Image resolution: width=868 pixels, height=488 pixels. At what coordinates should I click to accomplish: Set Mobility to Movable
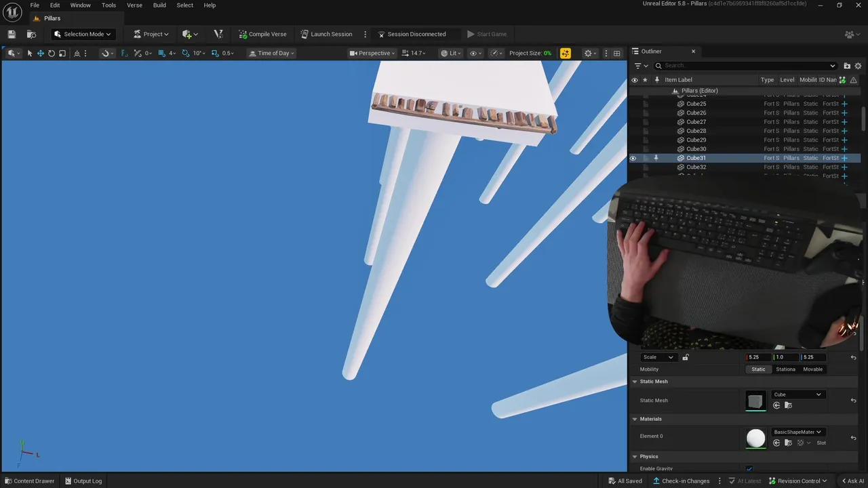tap(812, 369)
